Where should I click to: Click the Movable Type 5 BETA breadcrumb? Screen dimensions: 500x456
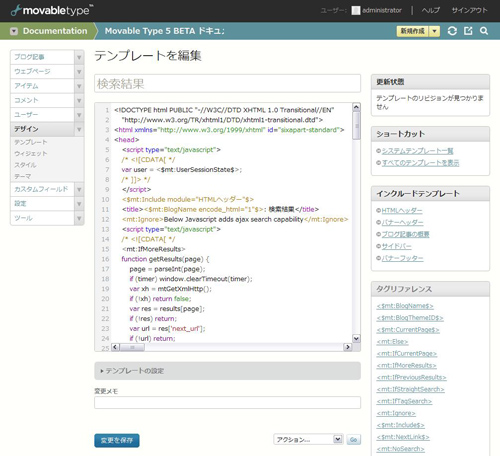tap(165, 31)
